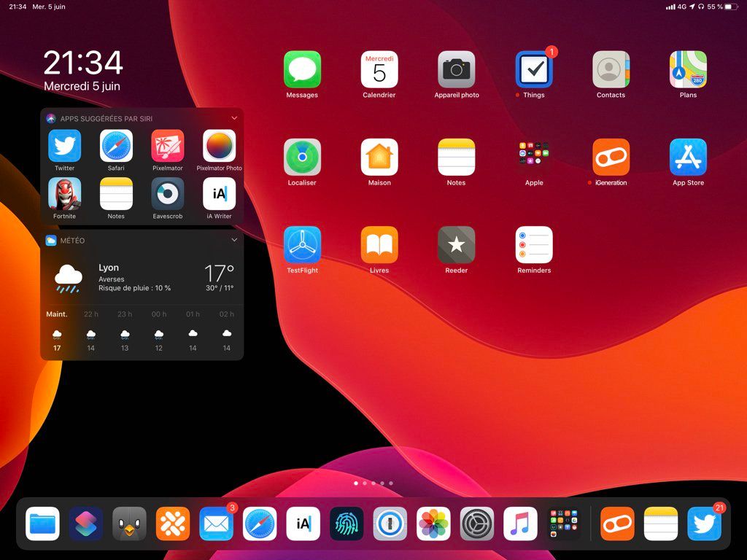This screenshot has width=747, height=560.
Task: Tap the large 21:34 clock
Action: 83,63
